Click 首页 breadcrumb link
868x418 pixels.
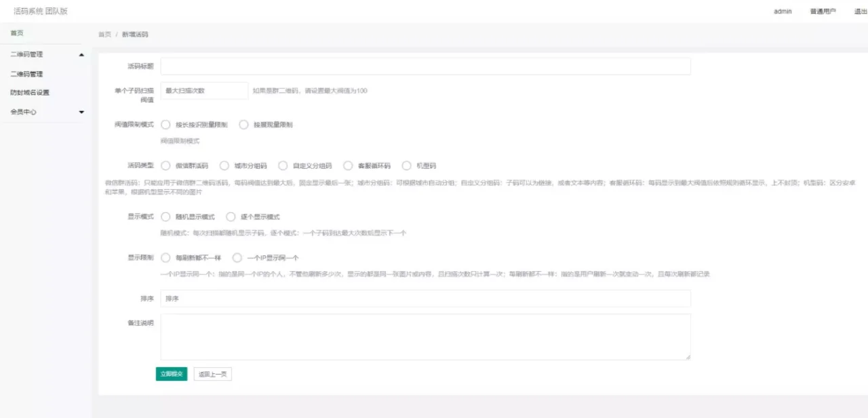coord(104,35)
